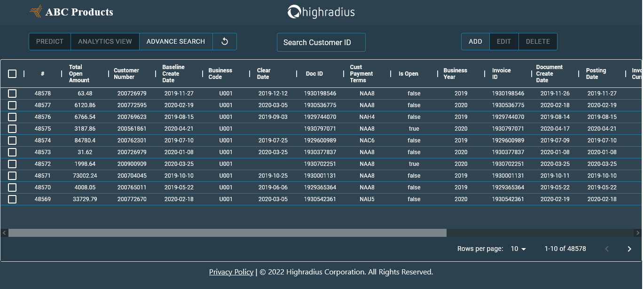Click inside the Search Customer ID field

point(321,42)
